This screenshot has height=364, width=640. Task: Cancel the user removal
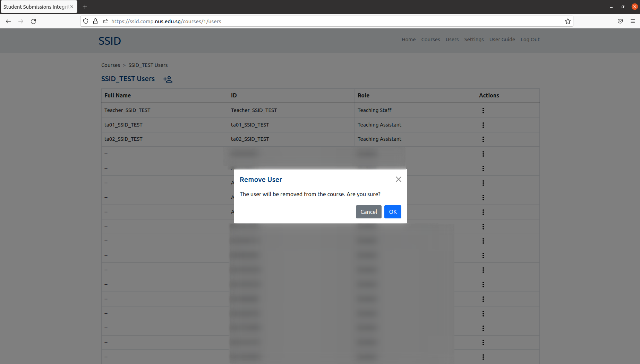(x=368, y=212)
